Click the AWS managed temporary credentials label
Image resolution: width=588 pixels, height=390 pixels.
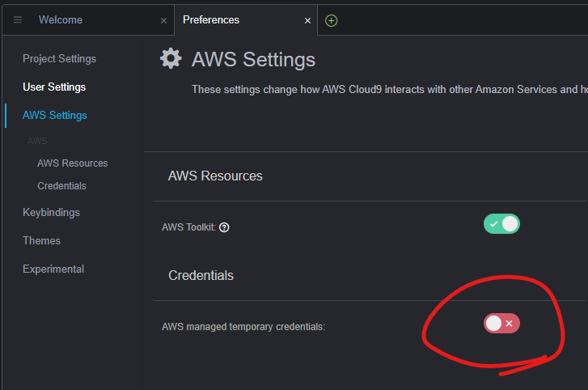(243, 327)
